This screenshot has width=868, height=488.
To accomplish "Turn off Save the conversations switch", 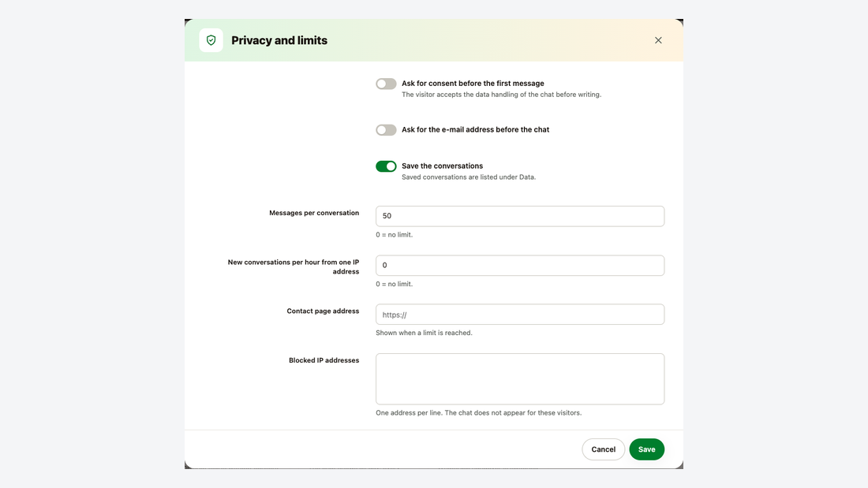I will [x=386, y=166].
